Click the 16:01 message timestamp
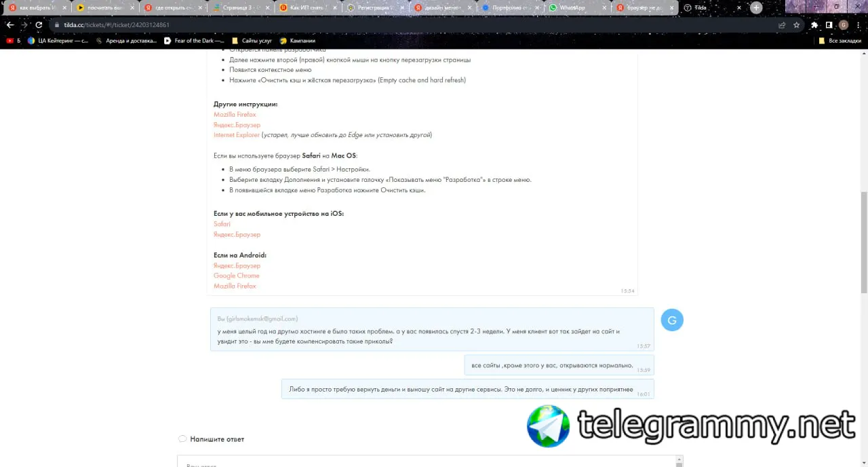The image size is (868, 467). pyautogui.click(x=644, y=394)
